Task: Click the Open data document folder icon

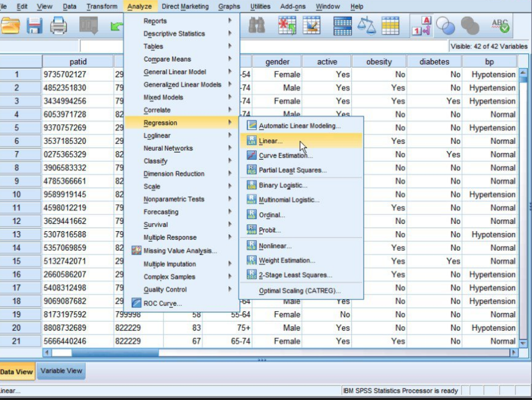Action: pos(10,26)
